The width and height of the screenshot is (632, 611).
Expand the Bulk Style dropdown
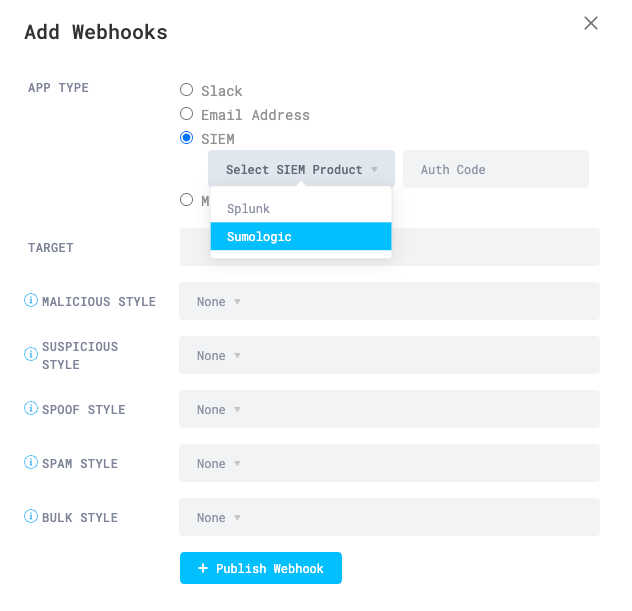point(389,517)
